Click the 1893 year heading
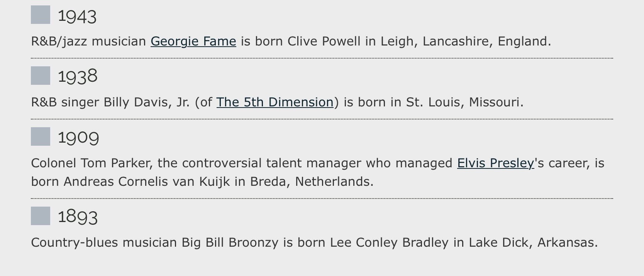The width and height of the screenshot is (644, 276). click(78, 217)
